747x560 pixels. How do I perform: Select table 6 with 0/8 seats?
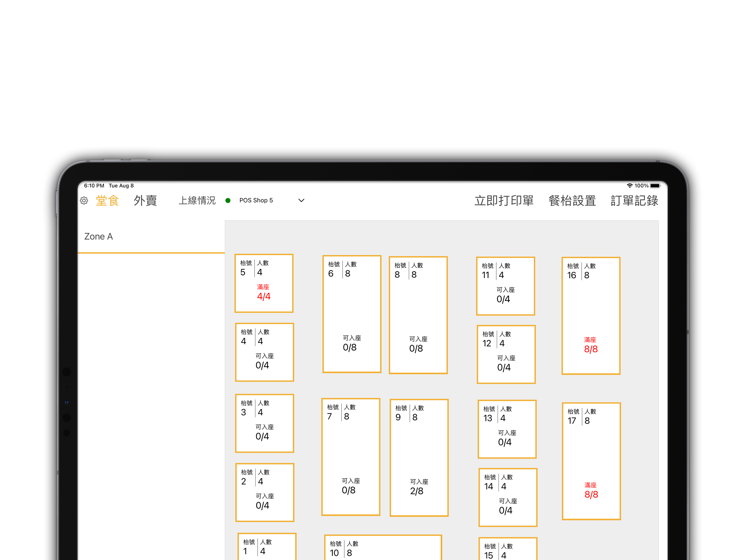click(352, 314)
